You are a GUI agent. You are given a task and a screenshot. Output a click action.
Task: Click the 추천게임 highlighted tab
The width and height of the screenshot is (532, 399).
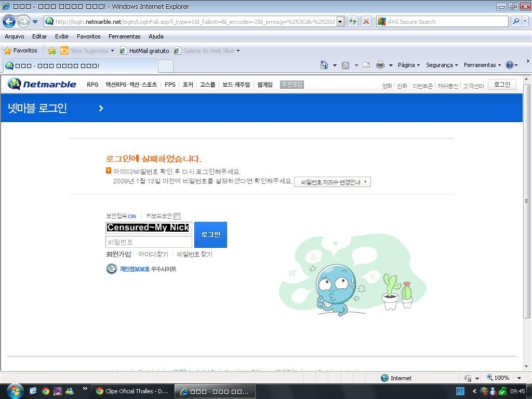(x=292, y=85)
